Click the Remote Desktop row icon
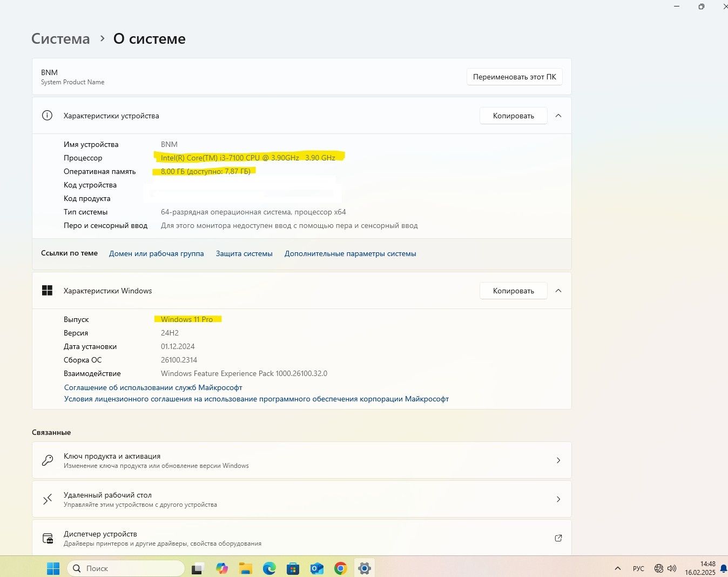This screenshot has width=728, height=577. coord(48,499)
